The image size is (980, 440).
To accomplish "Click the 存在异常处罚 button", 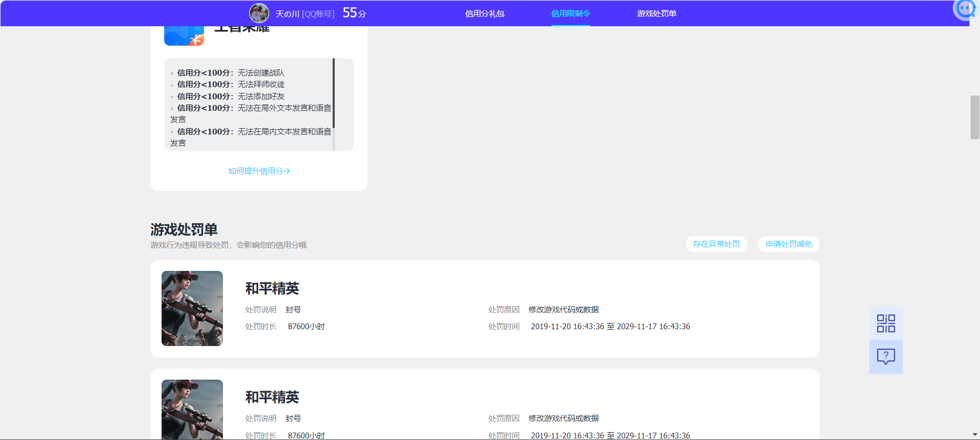I will [x=716, y=244].
